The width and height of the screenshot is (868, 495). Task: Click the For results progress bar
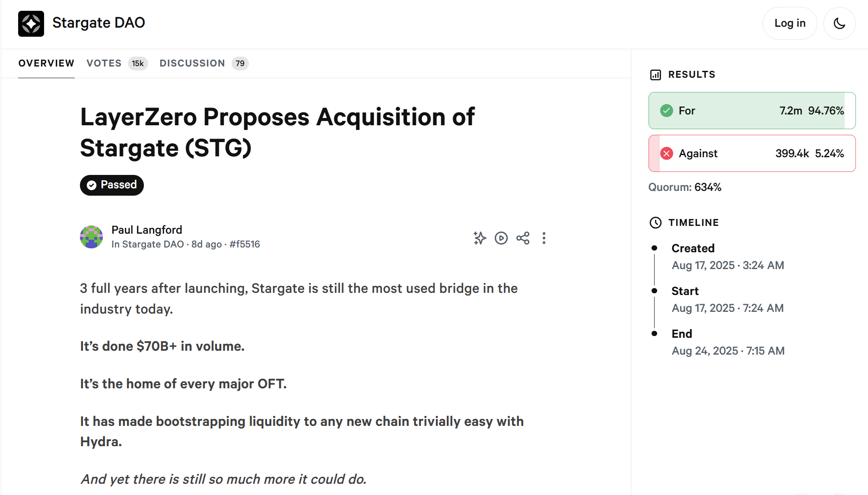click(x=752, y=111)
